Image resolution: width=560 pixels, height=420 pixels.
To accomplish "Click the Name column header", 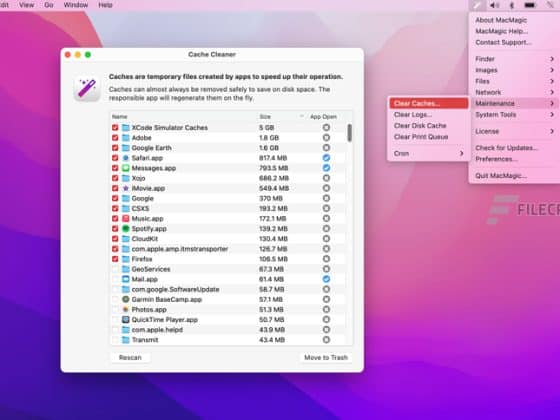I will (x=119, y=117).
